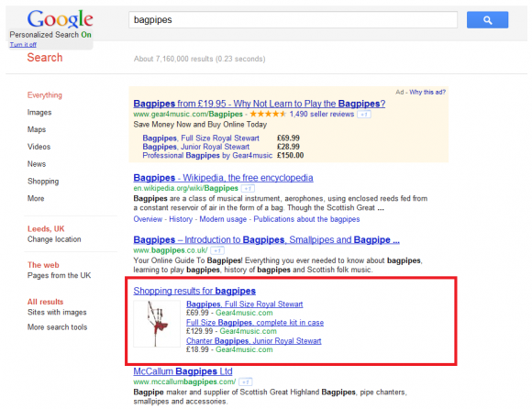The image size is (532, 409).
Task: Open McCallum Bagpipes Ltd result
Action: coord(183,371)
